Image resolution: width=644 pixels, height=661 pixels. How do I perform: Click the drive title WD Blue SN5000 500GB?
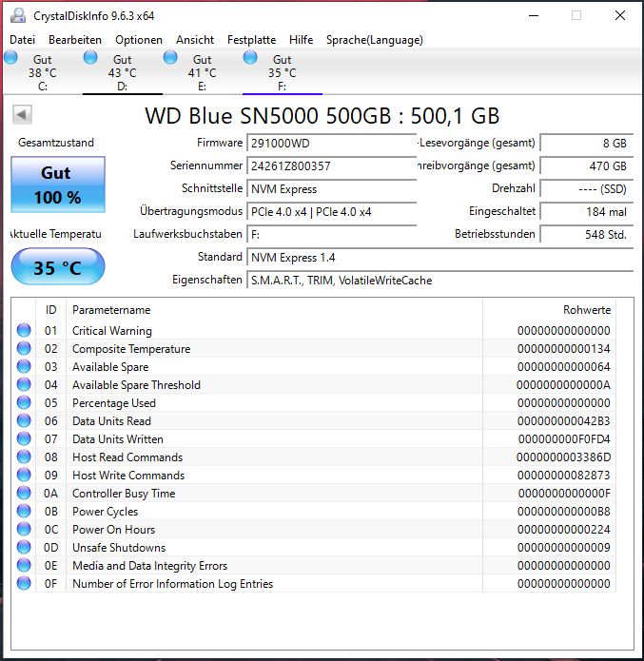(x=322, y=115)
